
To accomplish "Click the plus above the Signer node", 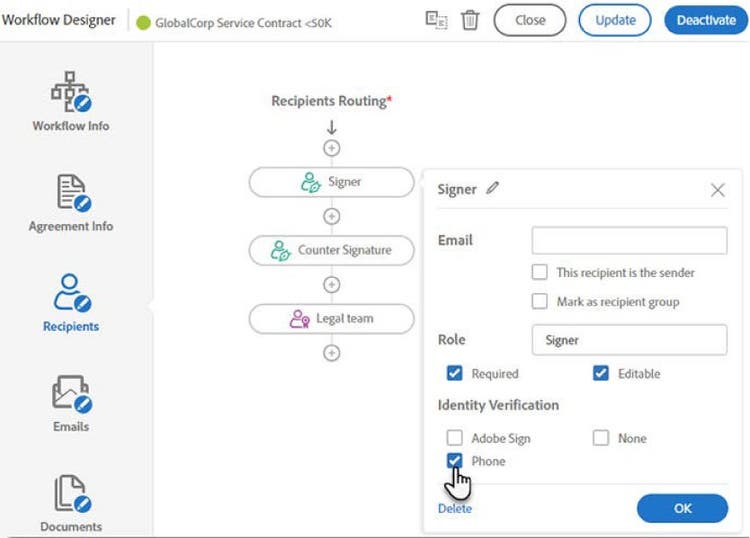I will click(332, 148).
